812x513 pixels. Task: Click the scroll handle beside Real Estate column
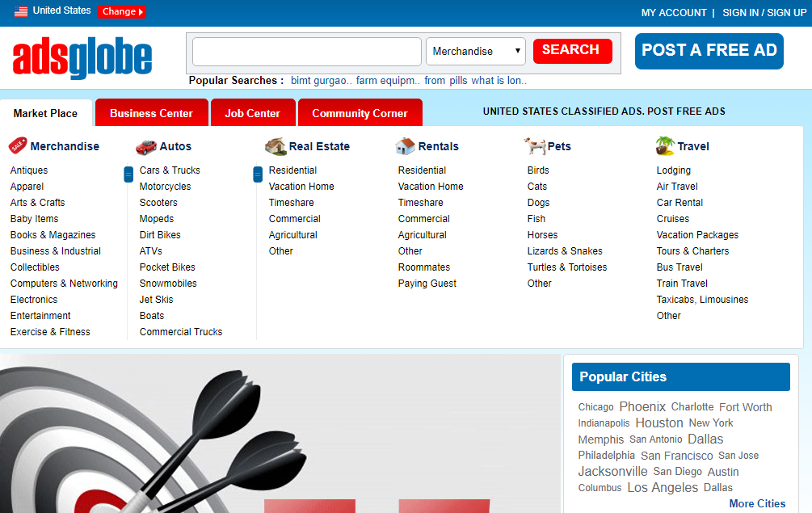click(258, 174)
